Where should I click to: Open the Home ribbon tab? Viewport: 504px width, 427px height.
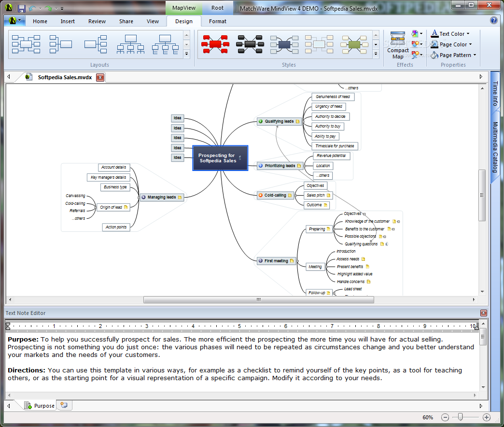point(40,21)
